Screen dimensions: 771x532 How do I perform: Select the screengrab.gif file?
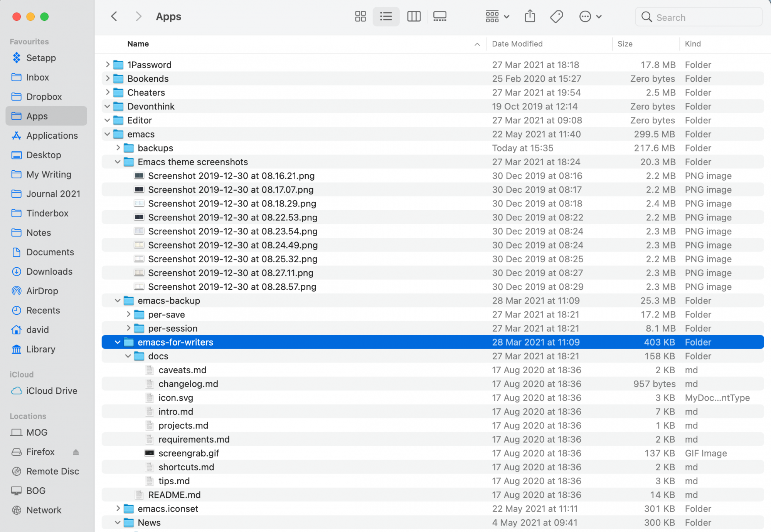coord(433,453)
